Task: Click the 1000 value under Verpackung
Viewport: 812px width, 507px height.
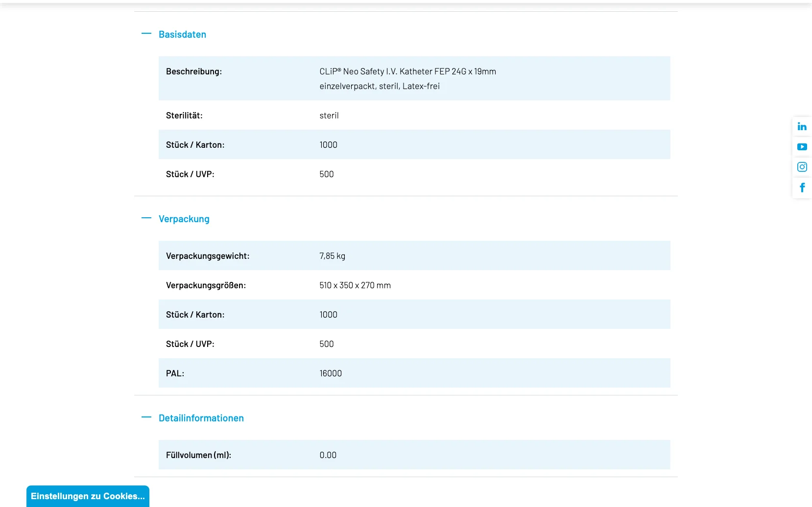Action: pos(328,315)
